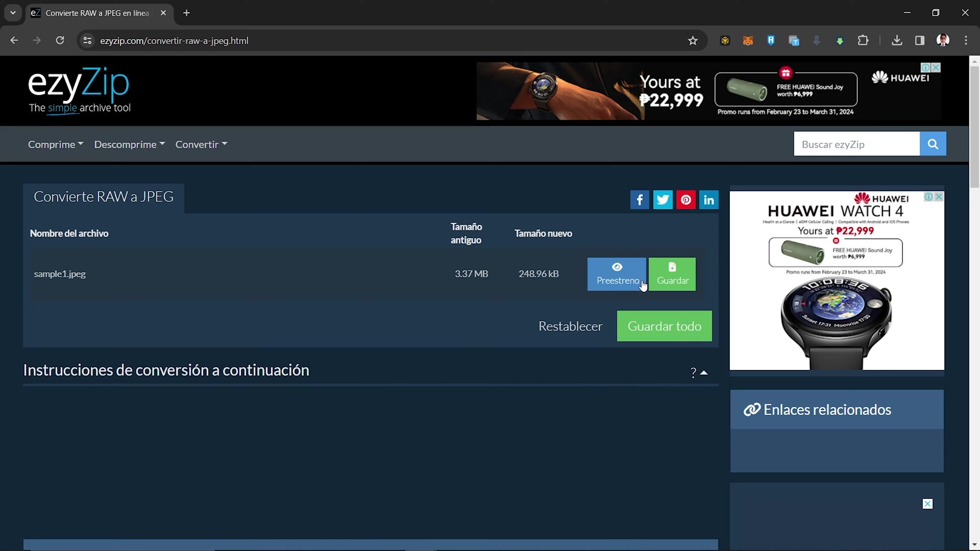Open the Extensions puzzle icon

863,41
